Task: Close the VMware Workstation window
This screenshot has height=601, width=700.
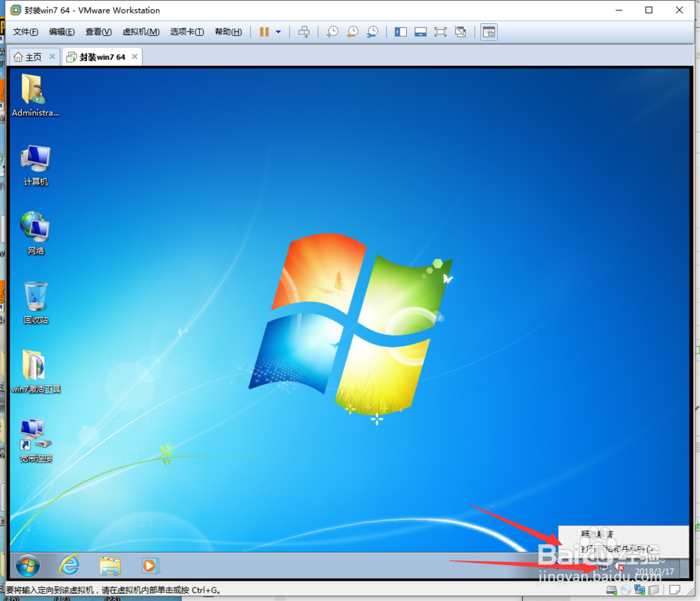Action: pos(679,10)
